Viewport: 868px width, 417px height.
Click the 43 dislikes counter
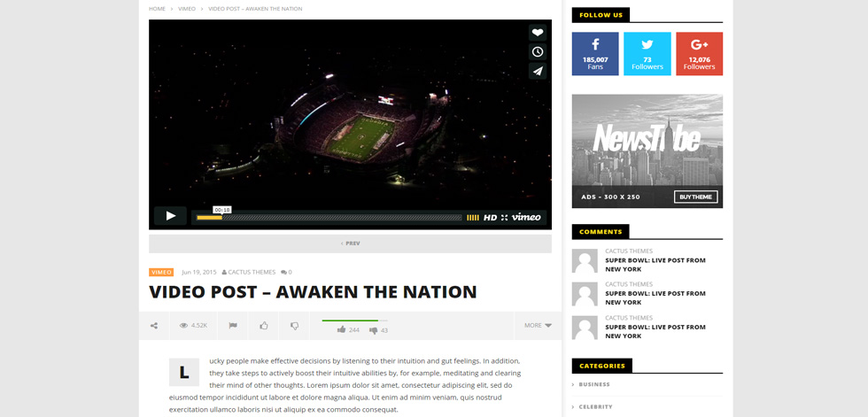tap(379, 331)
